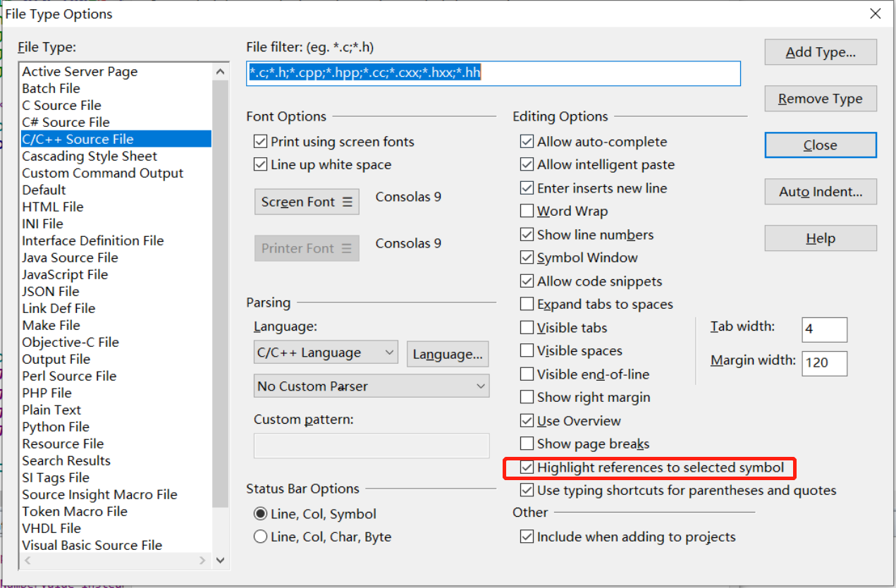Screen dimensions: 896x588
Task: Click the Tab width input field
Action: (x=825, y=329)
